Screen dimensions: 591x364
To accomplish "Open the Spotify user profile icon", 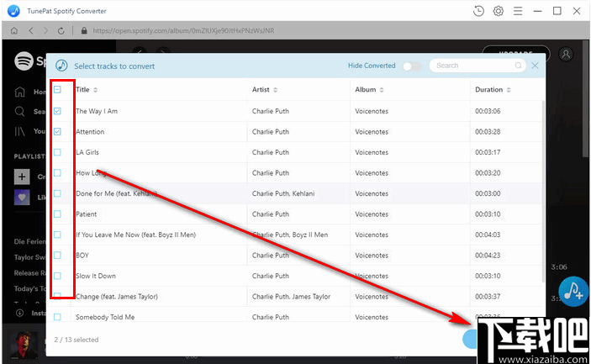I will [566, 54].
